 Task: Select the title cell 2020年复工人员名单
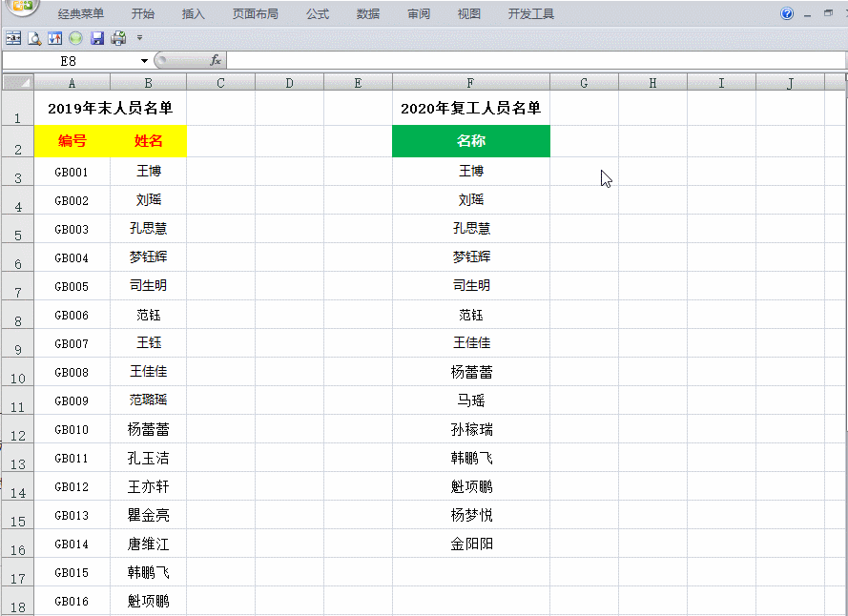click(x=471, y=108)
